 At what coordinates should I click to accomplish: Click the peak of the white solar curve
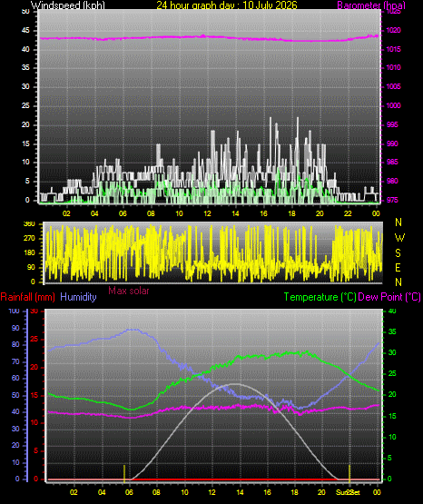pyautogui.click(x=236, y=384)
